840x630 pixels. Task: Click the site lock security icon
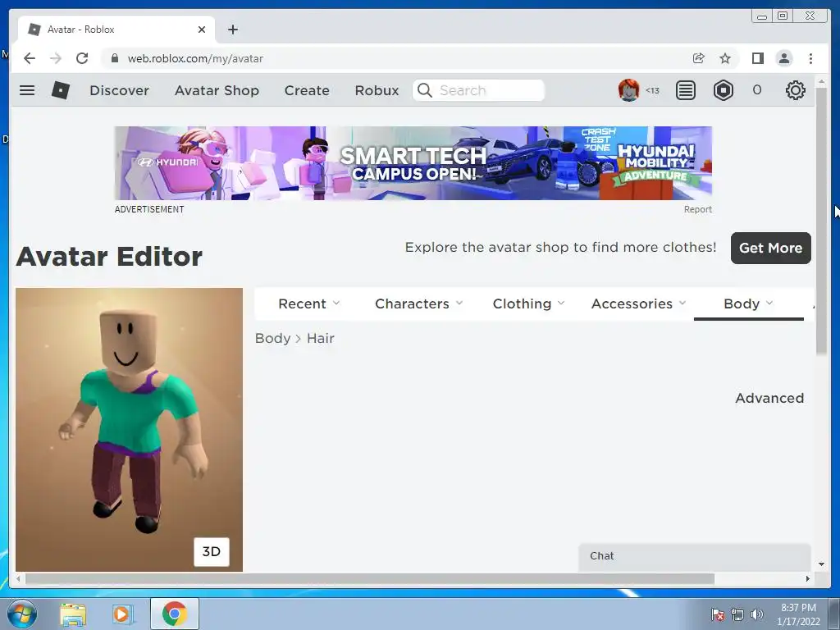(x=114, y=58)
